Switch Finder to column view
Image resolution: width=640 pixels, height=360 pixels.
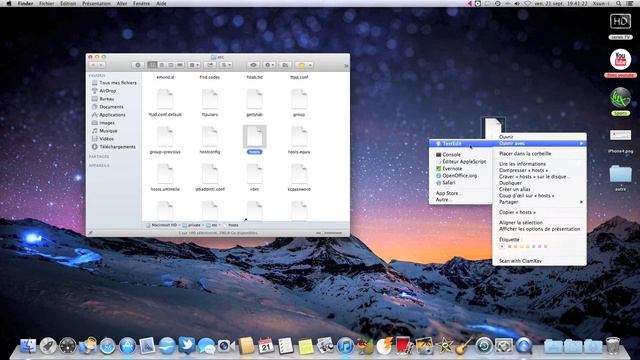tap(171, 65)
